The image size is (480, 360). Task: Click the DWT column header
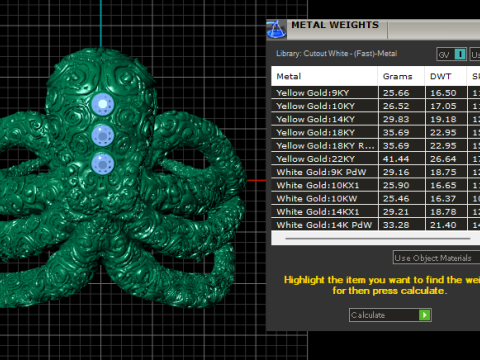(x=446, y=76)
